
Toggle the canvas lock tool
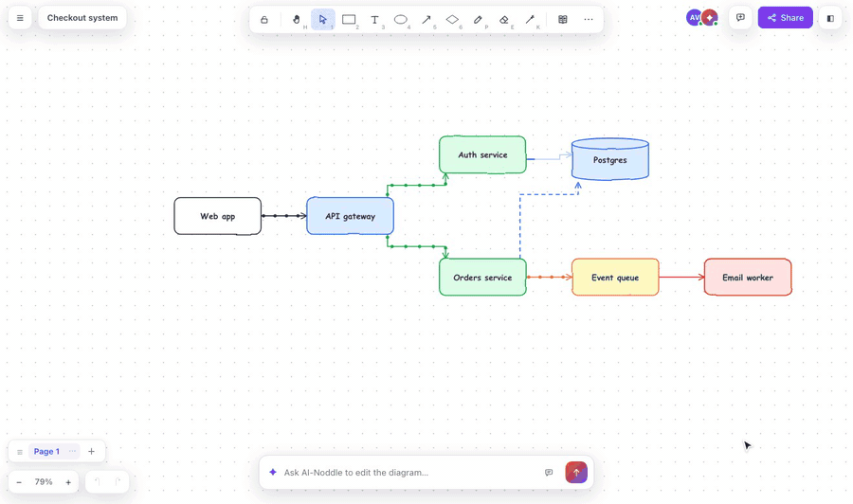264,20
